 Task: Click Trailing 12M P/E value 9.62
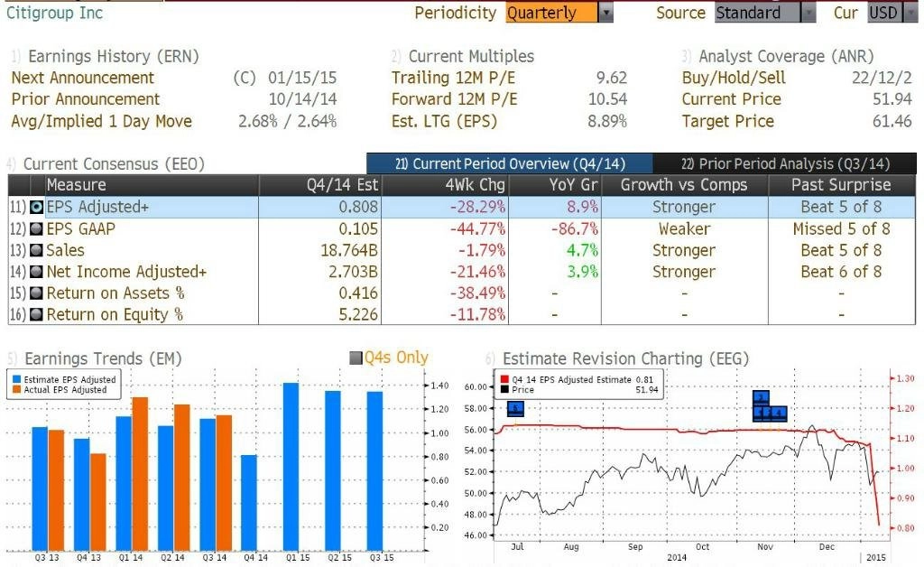click(x=612, y=78)
